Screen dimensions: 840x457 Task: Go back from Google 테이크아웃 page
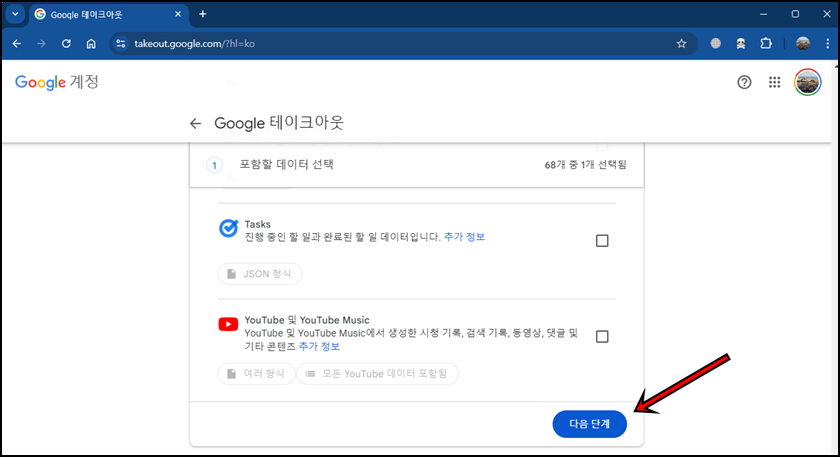click(195, 124)
